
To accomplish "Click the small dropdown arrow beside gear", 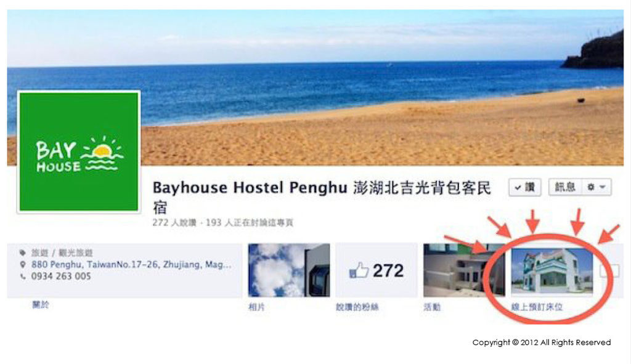I will (x=603, y=187).
